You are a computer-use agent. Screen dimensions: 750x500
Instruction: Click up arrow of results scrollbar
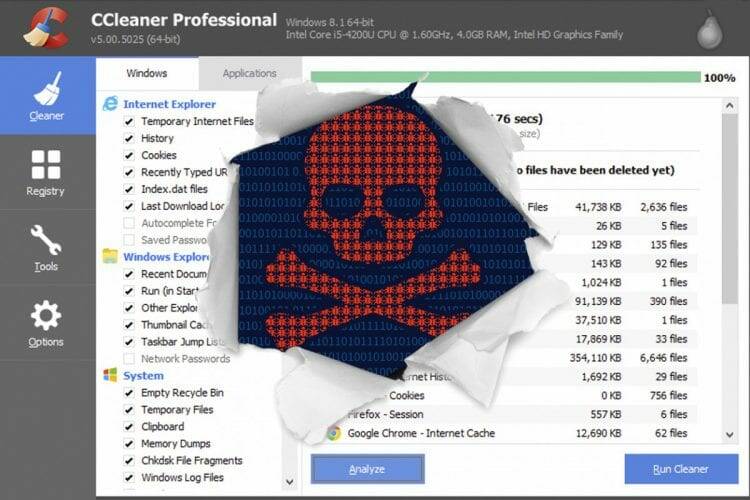(729, 105)
